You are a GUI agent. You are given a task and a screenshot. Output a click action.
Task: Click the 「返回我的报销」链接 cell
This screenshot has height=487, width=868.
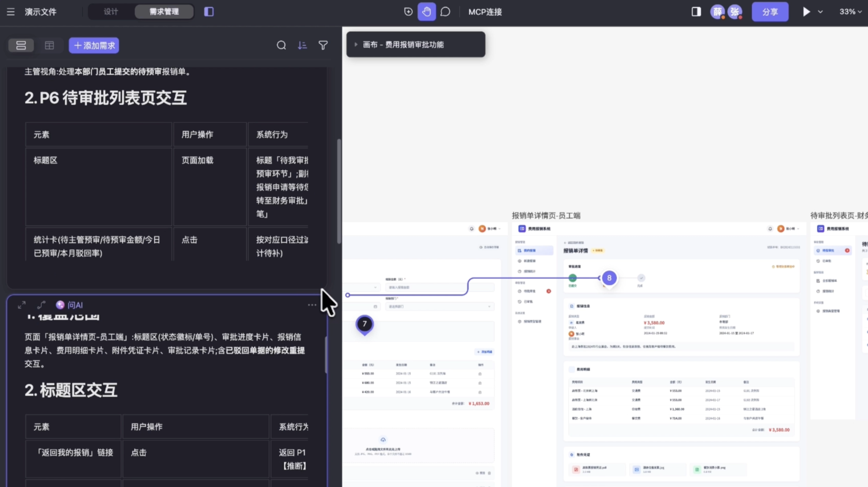pyautogui.click(x=73, y=459)
